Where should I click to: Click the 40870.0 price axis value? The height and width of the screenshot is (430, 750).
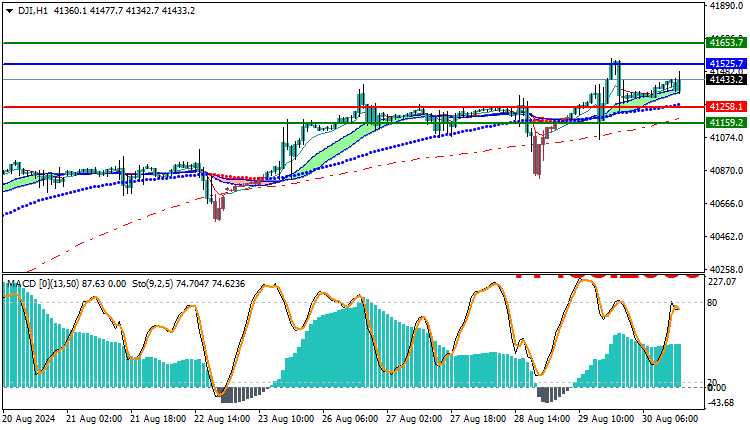click(x=727, y=171)
